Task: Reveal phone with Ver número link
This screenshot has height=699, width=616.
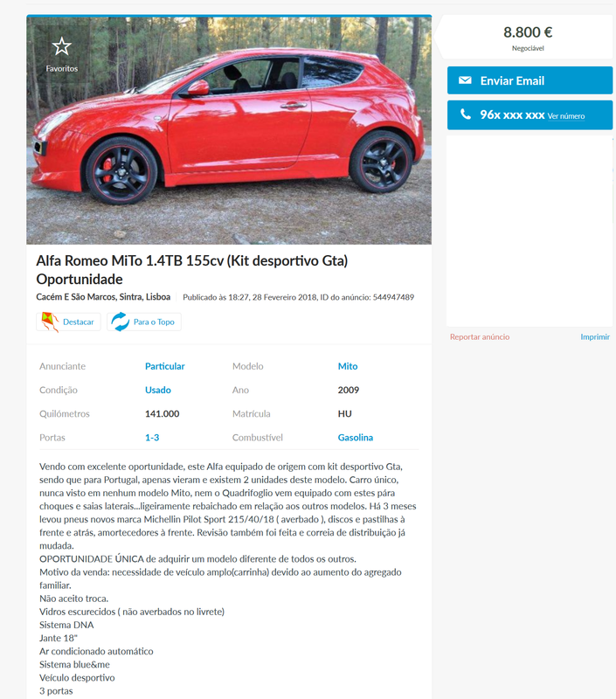Action: [x=566, y=116]
